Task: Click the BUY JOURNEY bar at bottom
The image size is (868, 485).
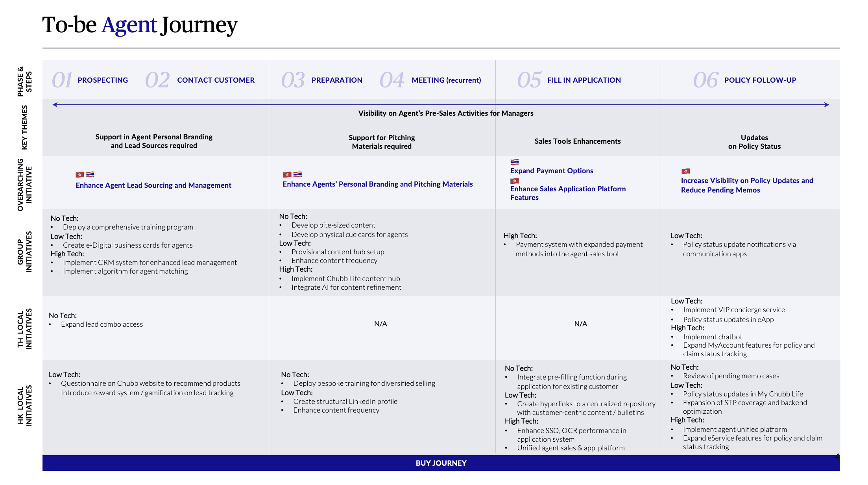Action: coord(441,463)
